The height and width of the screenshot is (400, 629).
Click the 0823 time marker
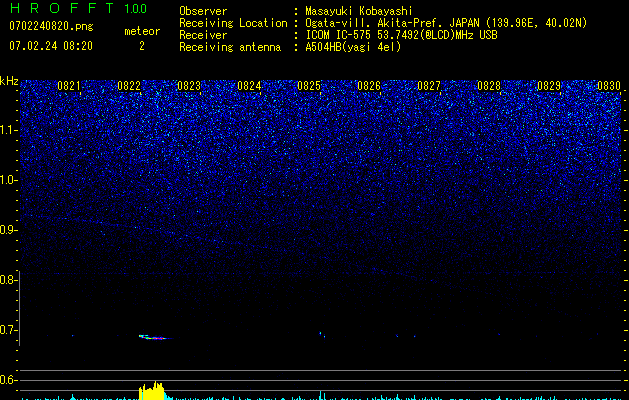[189, 86]
